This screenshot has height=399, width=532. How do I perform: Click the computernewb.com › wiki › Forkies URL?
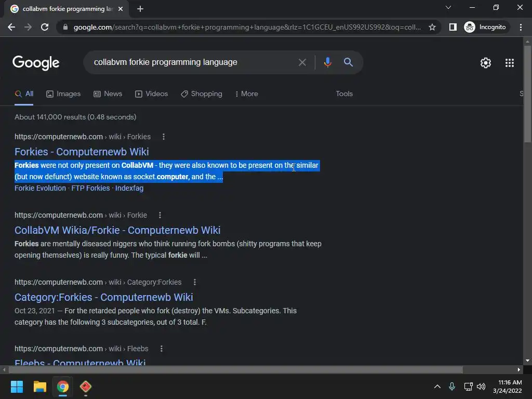(83, 137)
